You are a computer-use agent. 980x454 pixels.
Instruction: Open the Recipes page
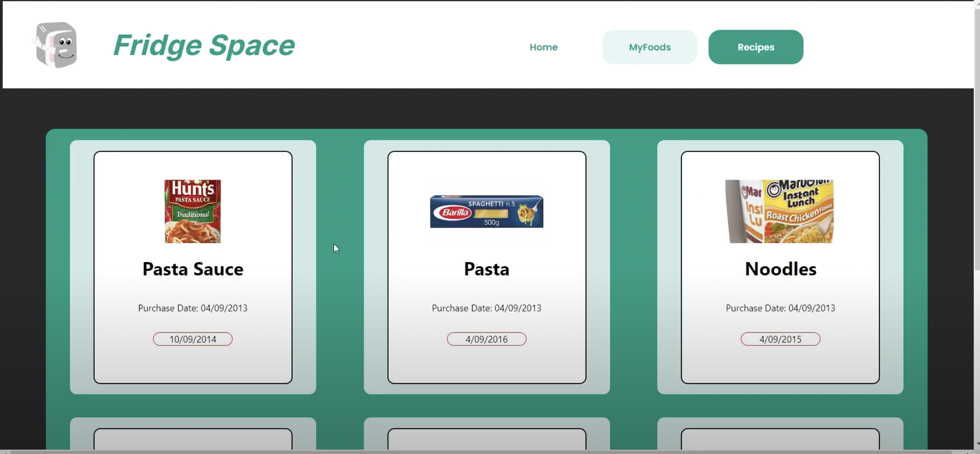[x=755, y=47]
